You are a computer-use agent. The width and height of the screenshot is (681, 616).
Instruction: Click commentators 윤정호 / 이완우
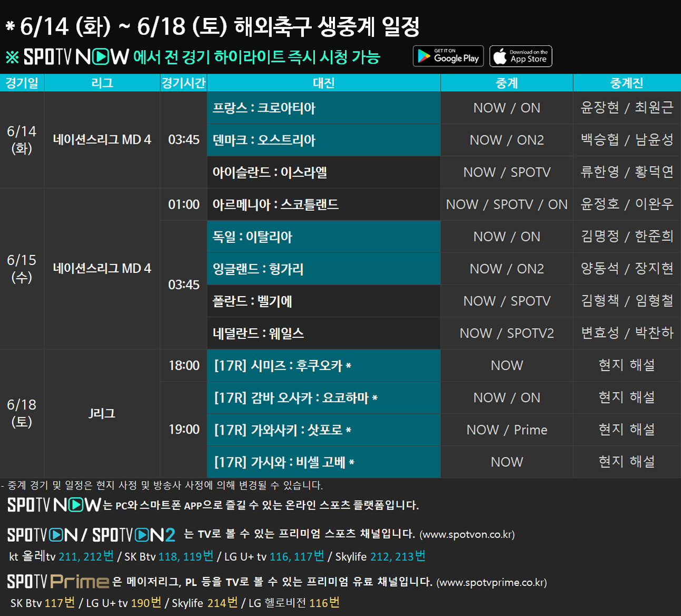[627, 204]
